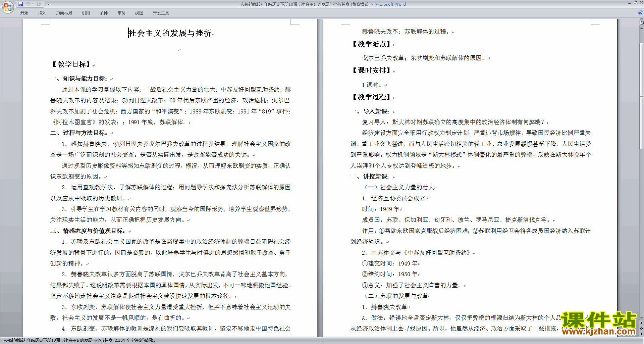Click the text 1 课时。
The image size is (644, 344).
(372, 85)
